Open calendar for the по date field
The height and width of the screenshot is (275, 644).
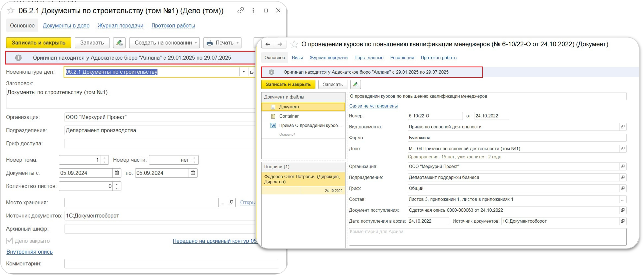pos(193,173)
